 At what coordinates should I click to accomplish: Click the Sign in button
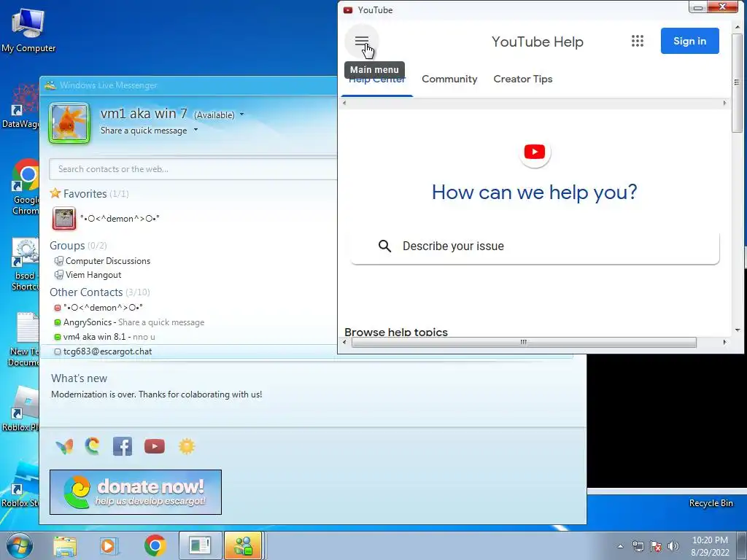[x=689, y=41]
